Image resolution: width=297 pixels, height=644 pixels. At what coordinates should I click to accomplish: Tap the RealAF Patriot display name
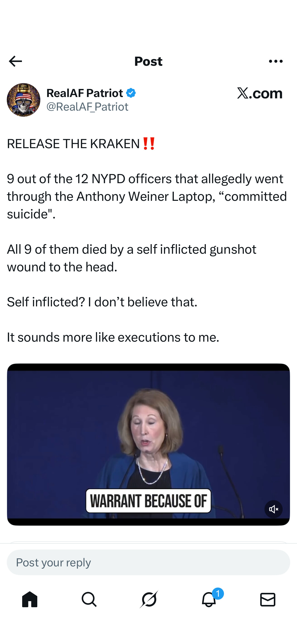click(85, 93)
